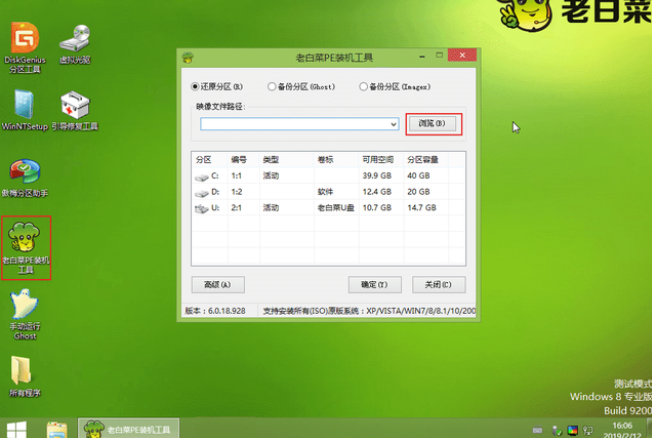The image size is (654, 438).
Task: Click the Windows Start button
Action: (17, 429)
